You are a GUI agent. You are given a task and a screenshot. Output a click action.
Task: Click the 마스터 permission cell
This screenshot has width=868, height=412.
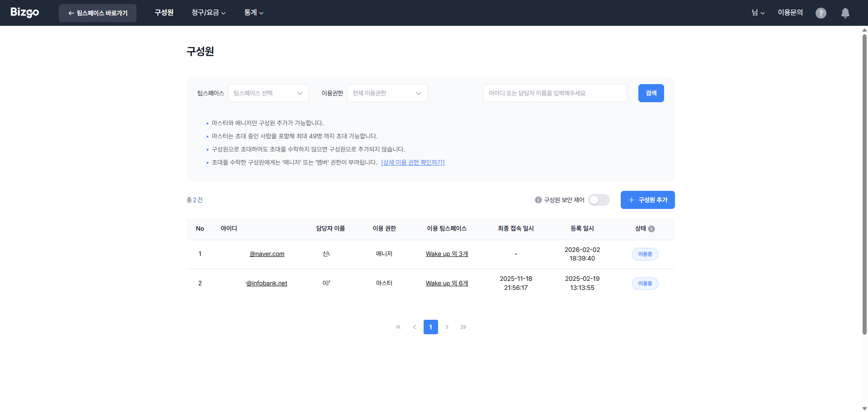(x=384, y=283)
